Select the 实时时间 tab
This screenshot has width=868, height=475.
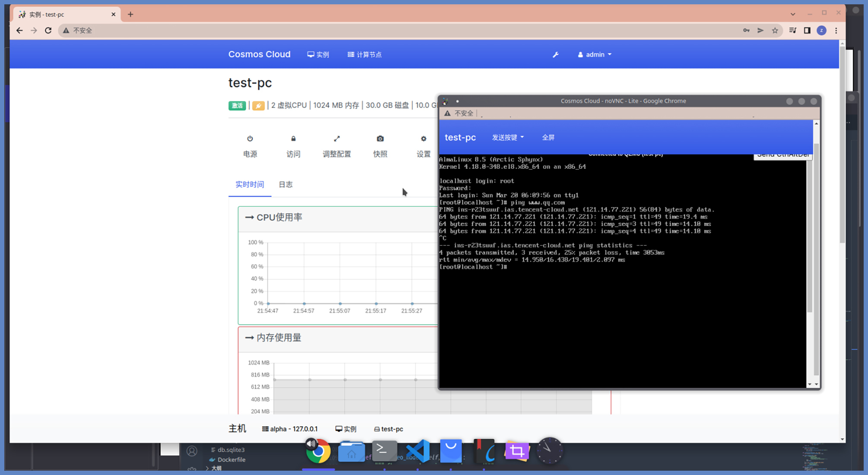click(250, 185)
